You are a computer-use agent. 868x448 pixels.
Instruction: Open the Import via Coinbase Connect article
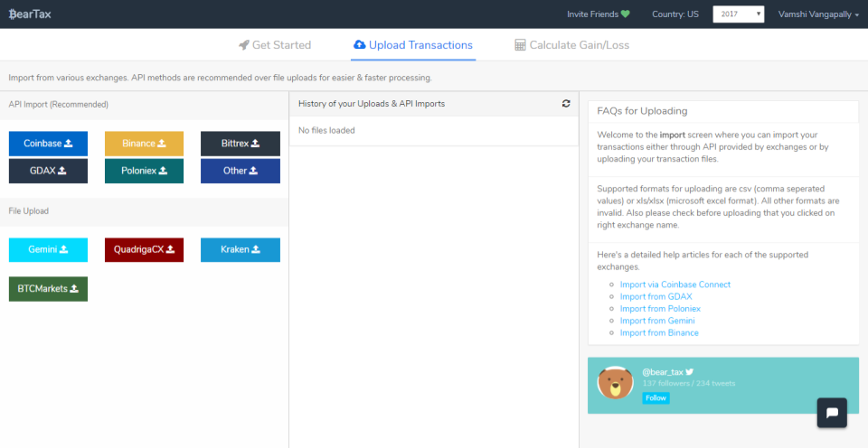pos(675,285)
